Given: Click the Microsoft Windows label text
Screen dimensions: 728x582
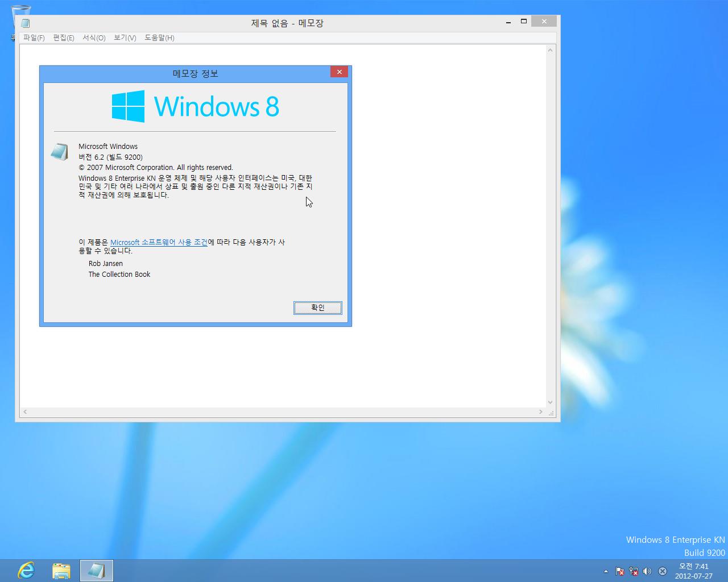Looking at the screenshot, I should 108,146.
